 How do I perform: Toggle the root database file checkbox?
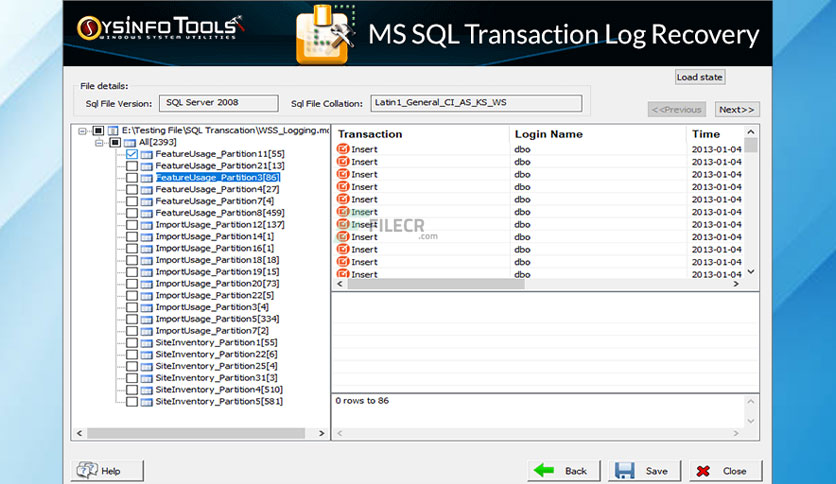98,131
